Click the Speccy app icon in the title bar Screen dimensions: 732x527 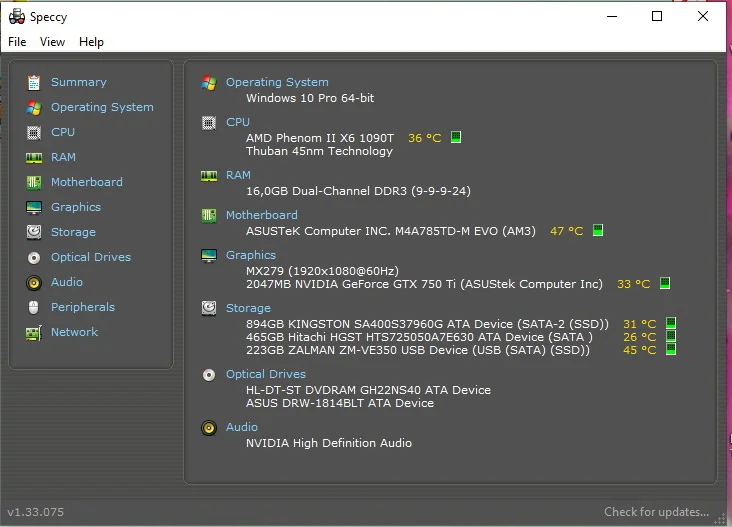[x=17, y=16]
